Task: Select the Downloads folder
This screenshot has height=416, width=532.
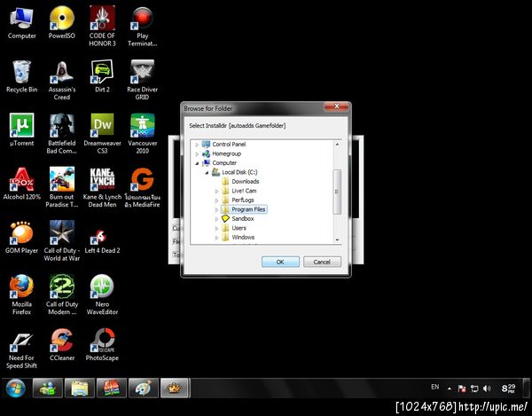Action: click(240, 182)
